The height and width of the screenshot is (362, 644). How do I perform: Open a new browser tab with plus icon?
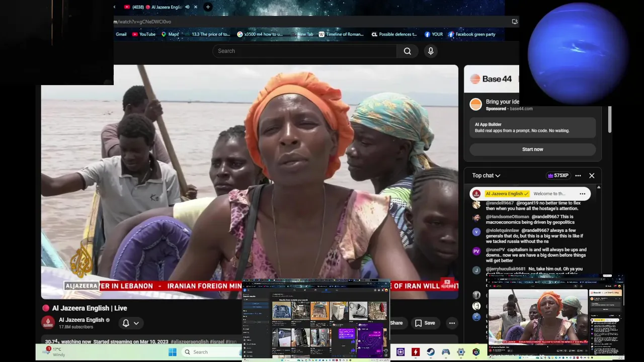click(x=208, y=7)
